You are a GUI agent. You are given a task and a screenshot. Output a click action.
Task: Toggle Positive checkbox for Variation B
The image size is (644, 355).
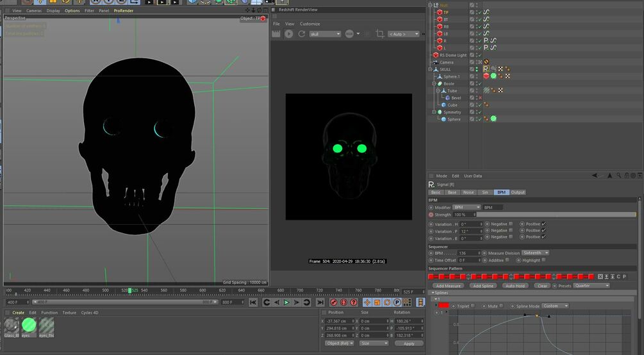tap(544, 237)
